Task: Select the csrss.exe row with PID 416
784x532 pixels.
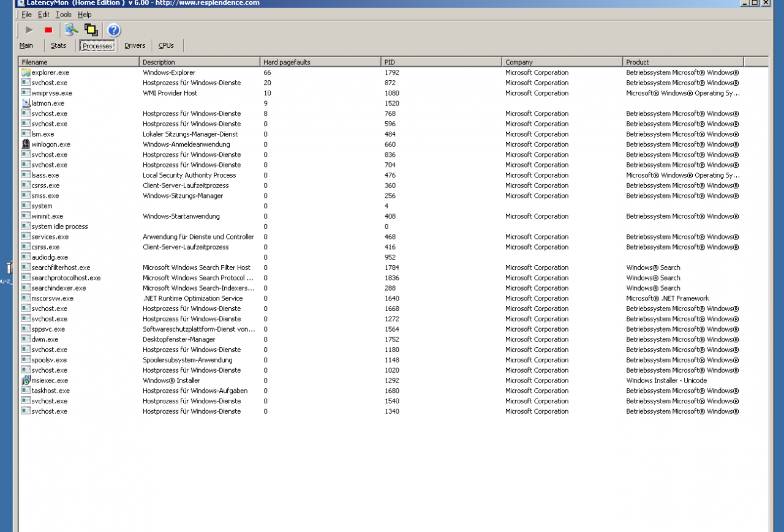Action: (393, 247)
